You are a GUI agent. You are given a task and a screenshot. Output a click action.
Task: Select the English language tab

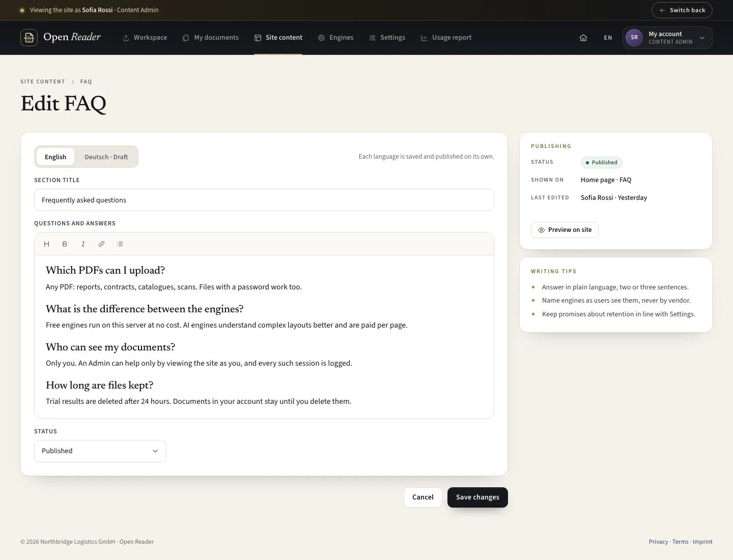[55, 157]
